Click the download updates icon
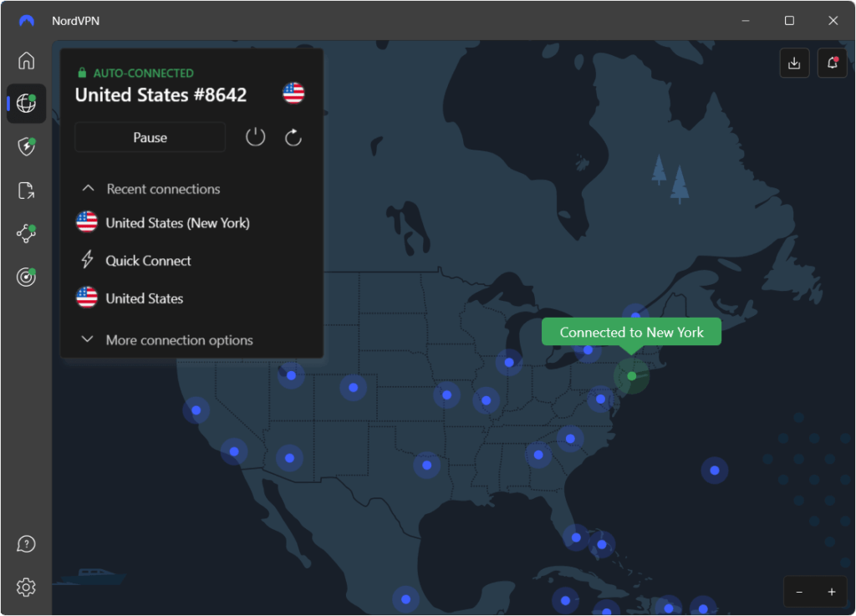Image resolution: width=856 pixels, height=616 pixels. [x=794, y=64]
